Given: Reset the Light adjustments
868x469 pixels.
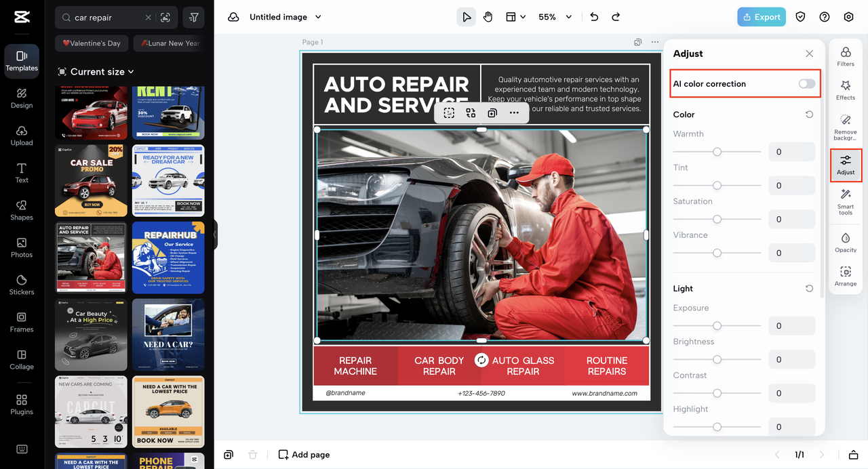Looking at the screenshot, I should tap(809, 289).
